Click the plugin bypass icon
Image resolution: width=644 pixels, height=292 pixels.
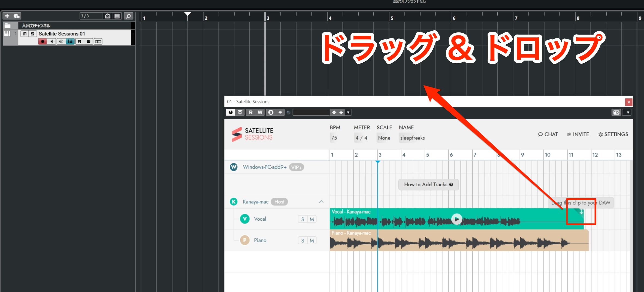point(240,112)
